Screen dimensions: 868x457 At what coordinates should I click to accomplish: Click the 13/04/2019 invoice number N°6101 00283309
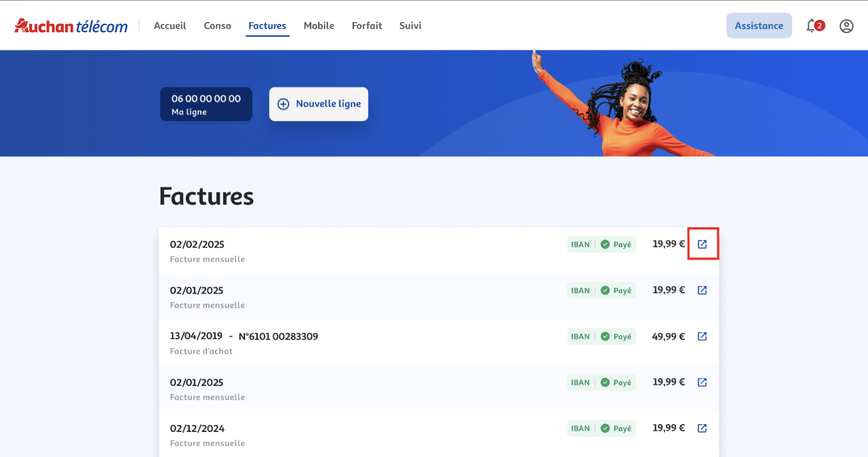(x=278, y=336)
